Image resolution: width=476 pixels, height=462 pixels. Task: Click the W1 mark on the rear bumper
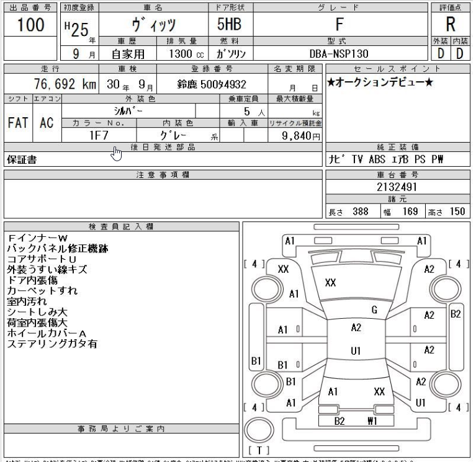point(373,421)
